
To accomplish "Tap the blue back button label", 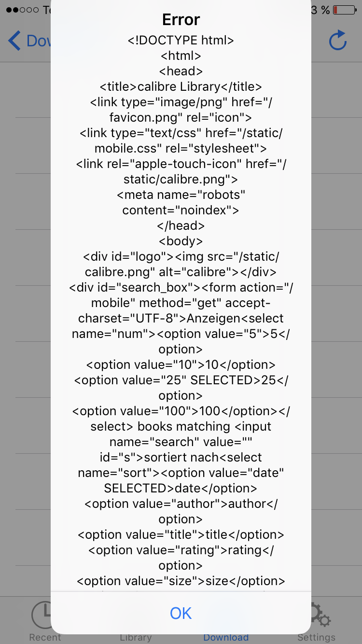I will [x=39, y=41].
